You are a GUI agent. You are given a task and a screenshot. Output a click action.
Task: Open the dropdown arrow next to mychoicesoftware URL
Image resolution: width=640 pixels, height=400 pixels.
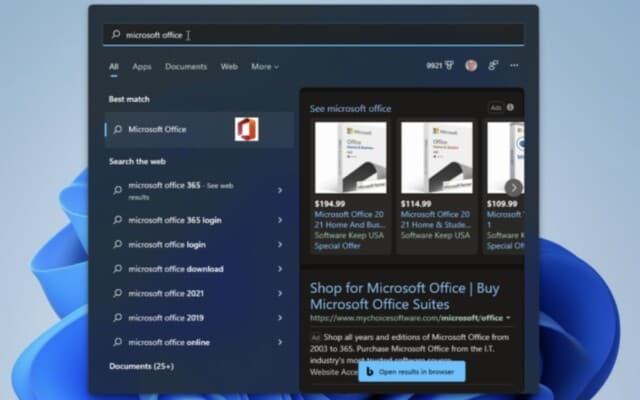click(508, 318)
